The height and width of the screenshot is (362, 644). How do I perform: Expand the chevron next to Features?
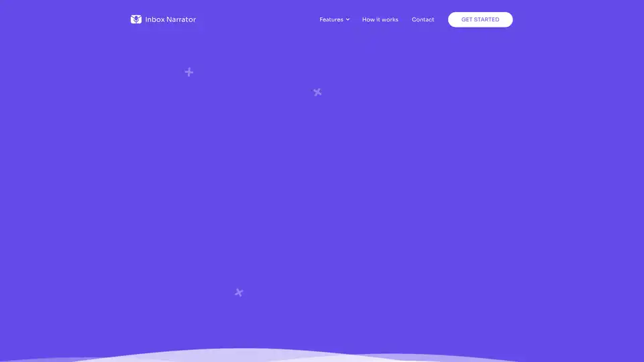(347, 20)
